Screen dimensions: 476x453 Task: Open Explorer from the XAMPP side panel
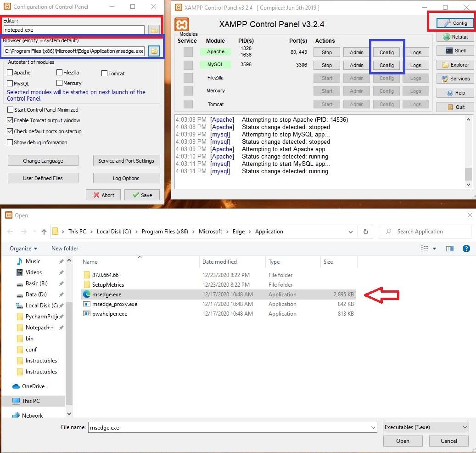[x=455, y=65]
